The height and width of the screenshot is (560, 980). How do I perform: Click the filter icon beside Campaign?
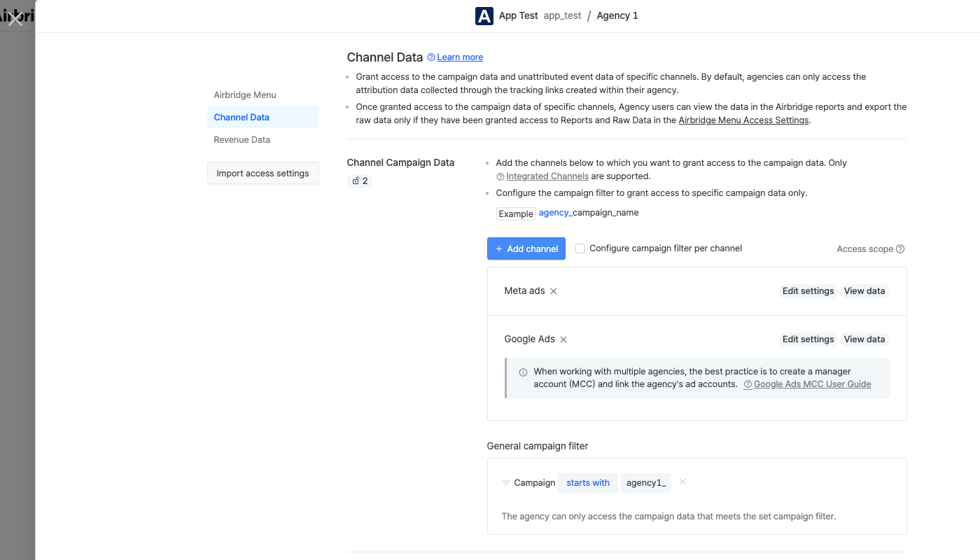(x=506, y=483)
